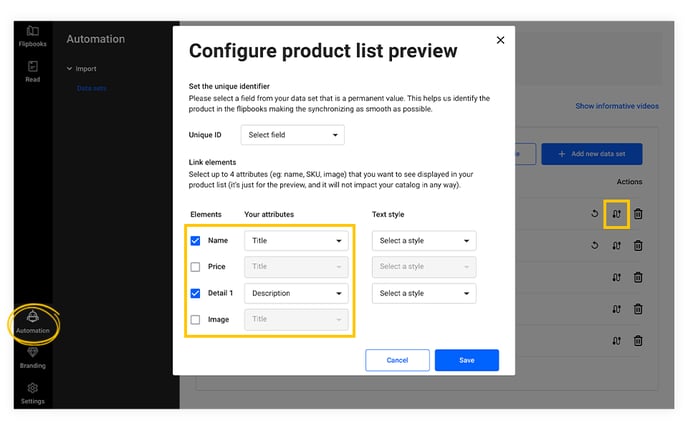Click configure icon in second data set row
Image resolution: width=688 pixels, height=430 pixels.
pos(616,246)
